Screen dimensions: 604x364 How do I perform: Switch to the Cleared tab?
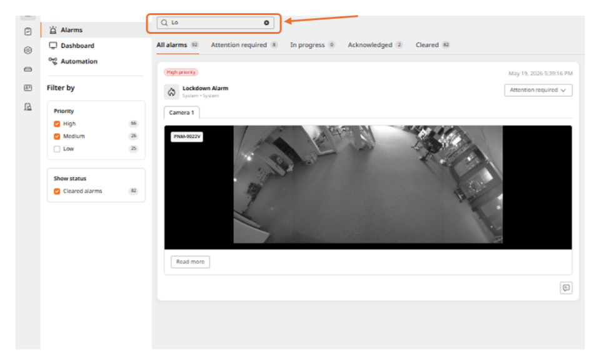coord(433,45)
